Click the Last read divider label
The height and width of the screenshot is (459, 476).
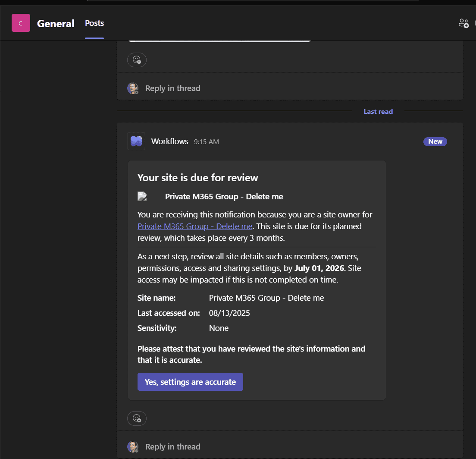pos(378,111)
